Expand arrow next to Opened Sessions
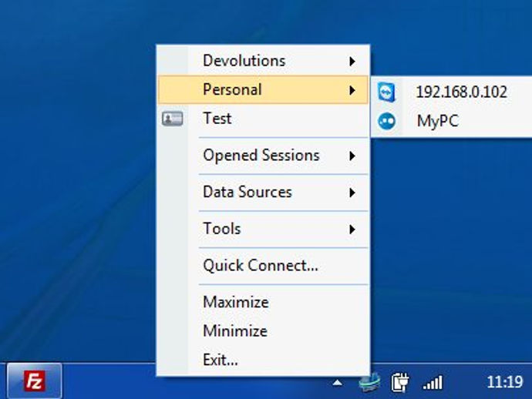The width and height of the screenshot is (532, 399). [352, 156]
